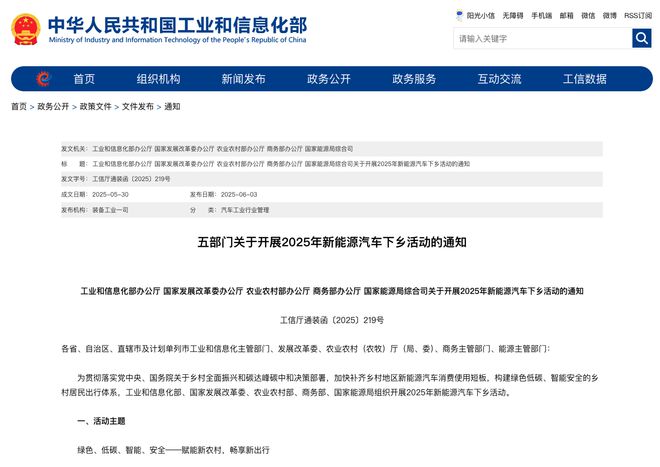
Task: Open the RSS订阅 link
Action: (638, 16)
